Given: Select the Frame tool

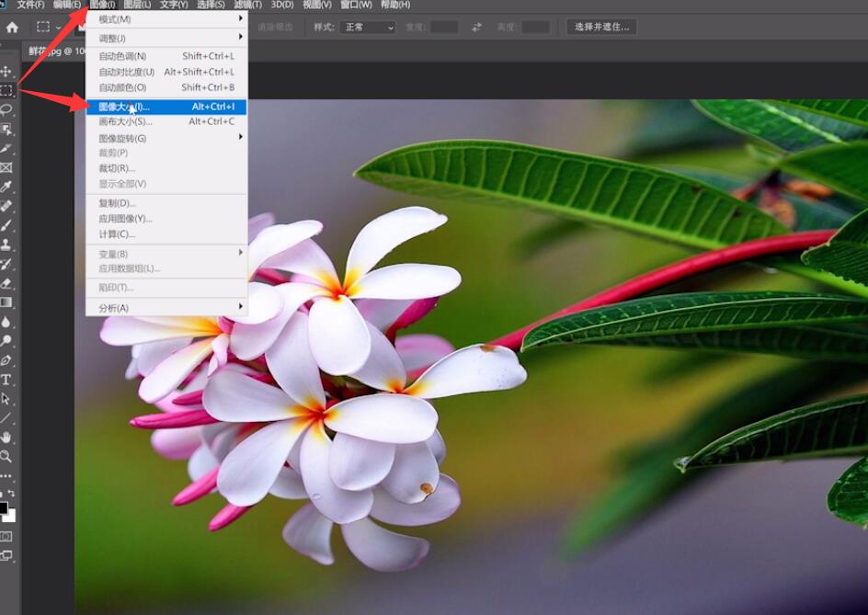Looking at the screenshot, I should click(x=6, y=167).
